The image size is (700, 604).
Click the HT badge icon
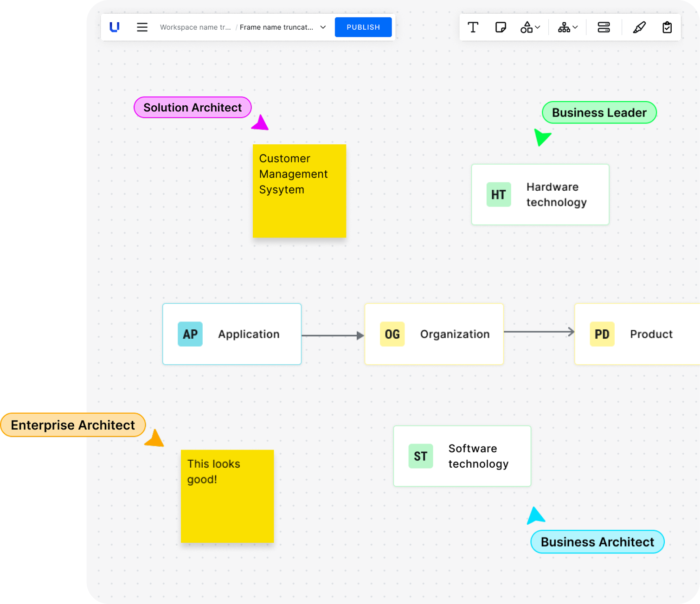[499, 194]
